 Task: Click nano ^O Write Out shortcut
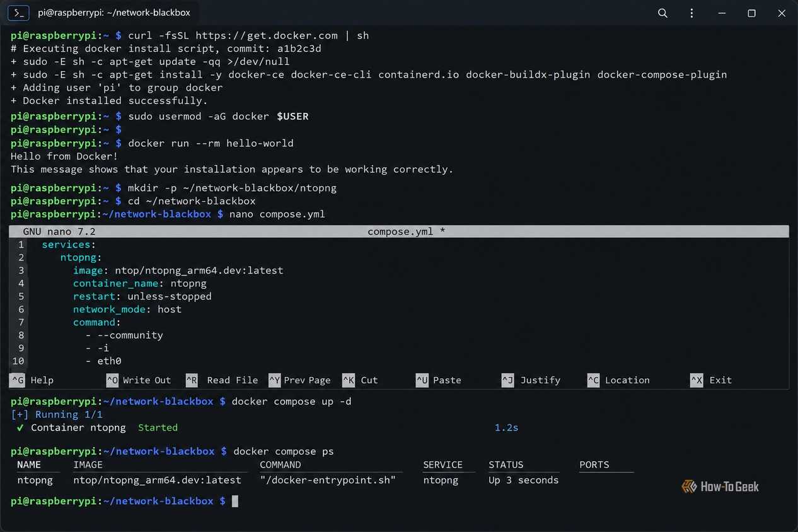pos(139,380)
